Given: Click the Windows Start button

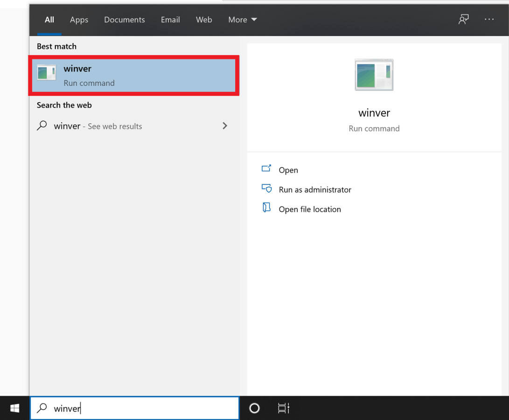Looking at the screenshot, I should 14,408.
